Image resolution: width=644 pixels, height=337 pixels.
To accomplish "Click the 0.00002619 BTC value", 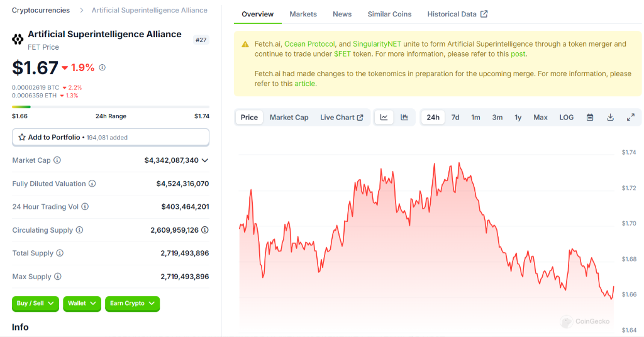I will tap(36, 87).
